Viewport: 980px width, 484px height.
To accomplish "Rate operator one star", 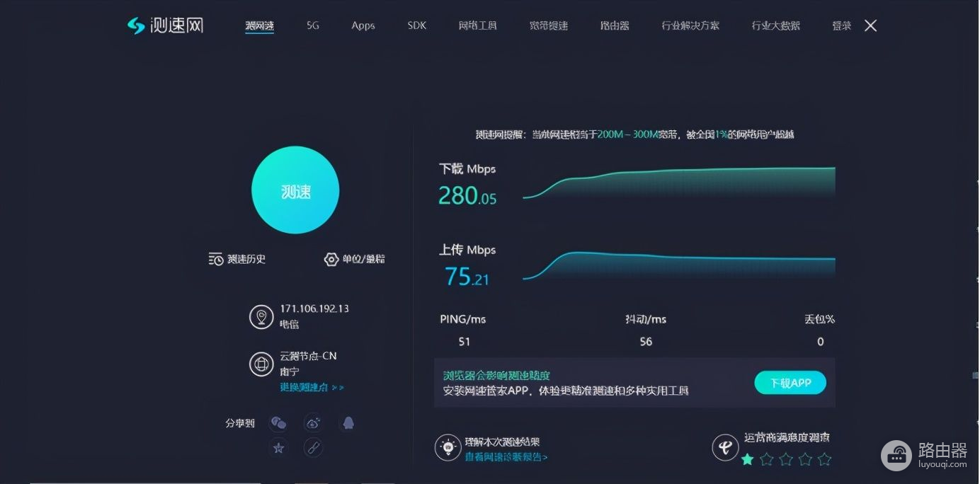I will click(747, 459).
